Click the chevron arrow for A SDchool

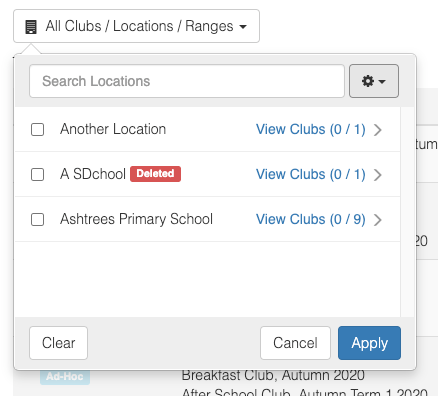point(378,175)
